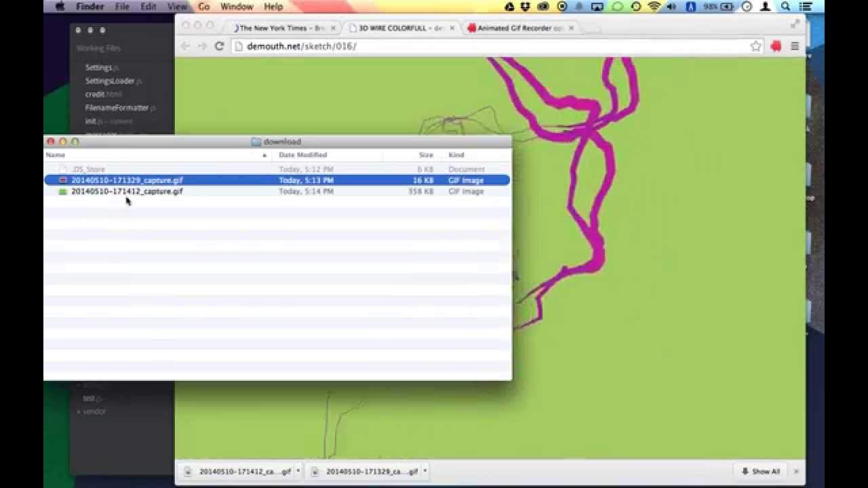This screenshot has width=868, height=488.
Task: Open Notification Center from the menu bar
Action: tap(804, 6)
